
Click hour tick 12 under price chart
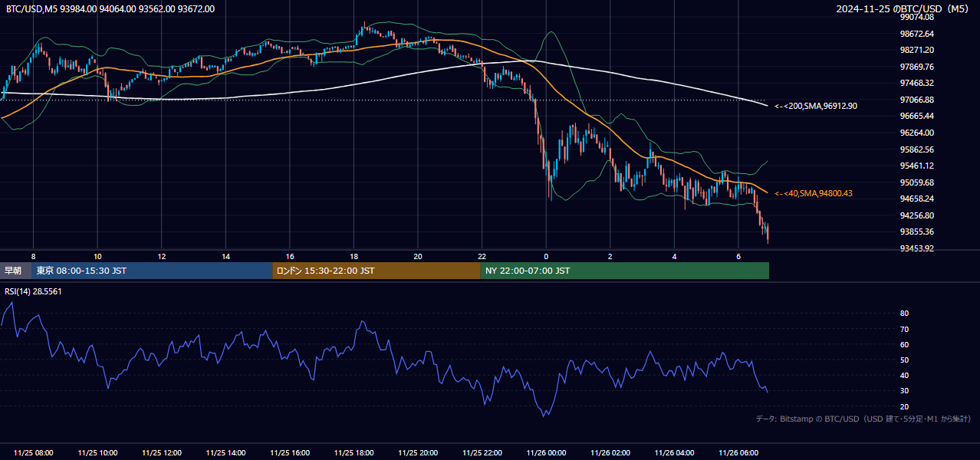point(162,256)
